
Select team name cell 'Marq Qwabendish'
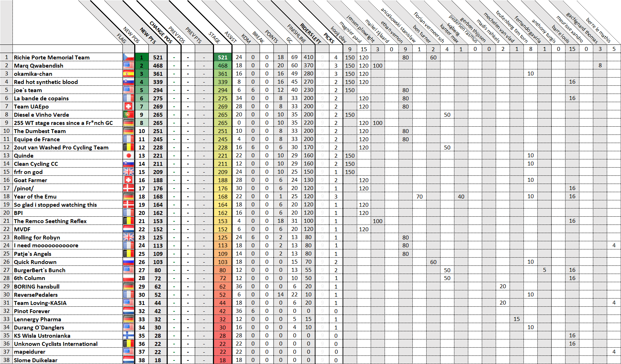pyautogui.click(x=68, y=65)
